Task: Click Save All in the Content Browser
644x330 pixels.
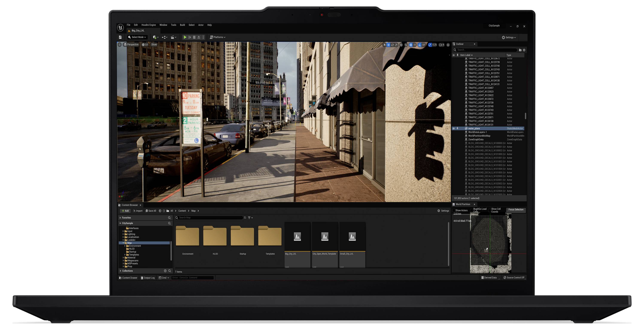Action: (151, 211)
